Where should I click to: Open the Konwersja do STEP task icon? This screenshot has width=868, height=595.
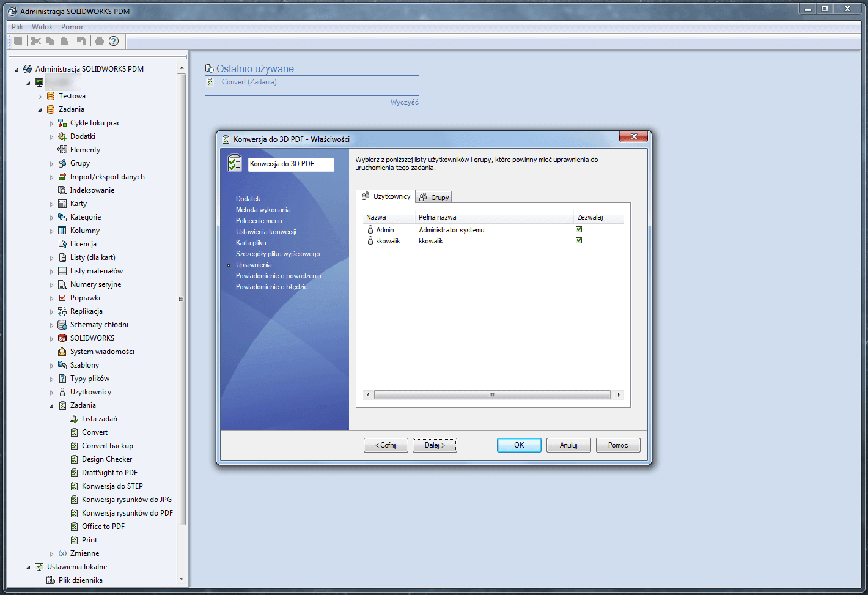click(75, 486)
